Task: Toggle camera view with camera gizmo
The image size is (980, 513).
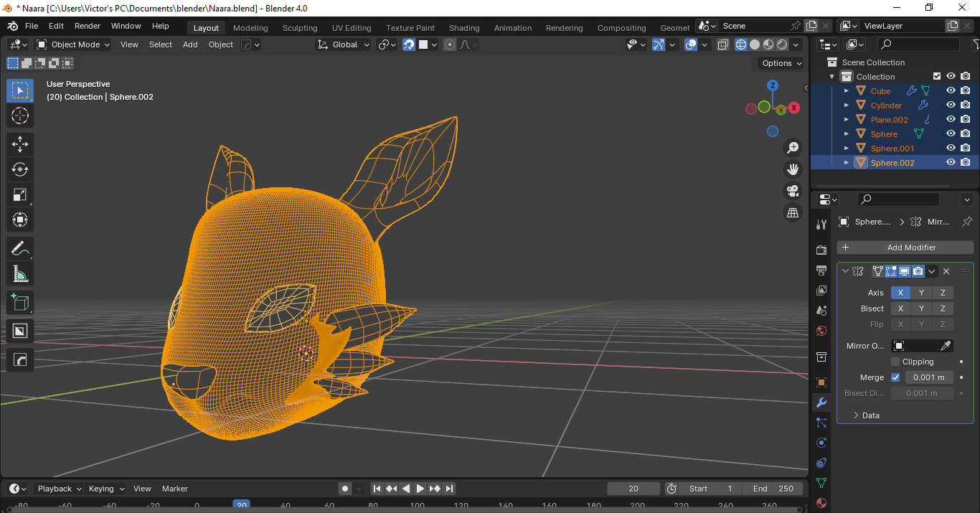Action: (x=793, y=191)
